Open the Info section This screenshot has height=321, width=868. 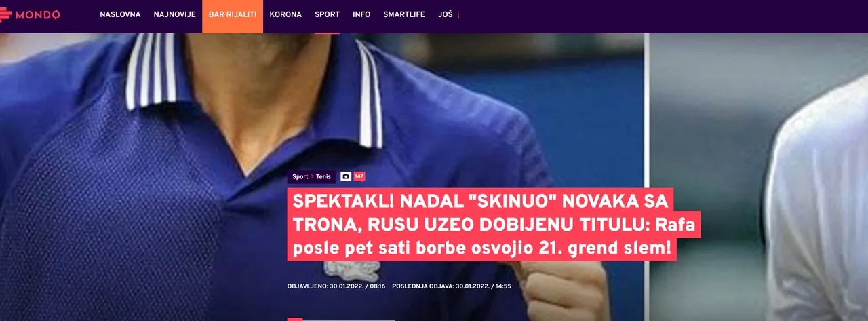(361, 14)
